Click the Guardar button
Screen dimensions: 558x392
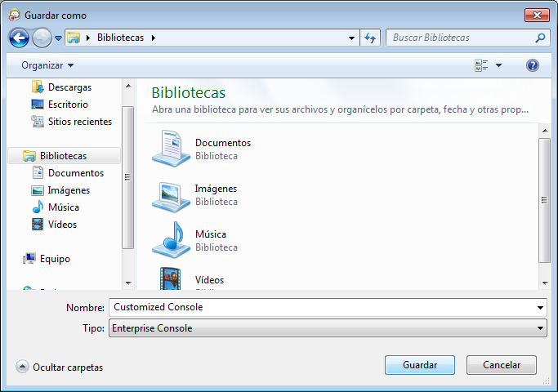pyautogui.click(x=420, y=365)
